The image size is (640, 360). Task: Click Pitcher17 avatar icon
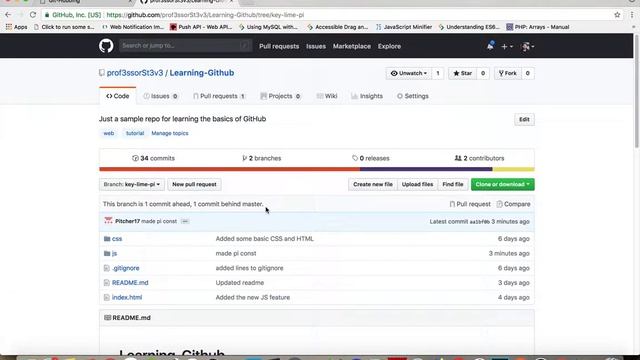click(108, 221)
